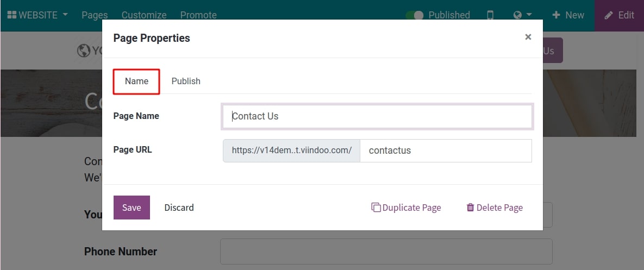The height and width of the screenshot is (270, 644).
Task: Open the Customize menu
Action: (x=144, y=15)
